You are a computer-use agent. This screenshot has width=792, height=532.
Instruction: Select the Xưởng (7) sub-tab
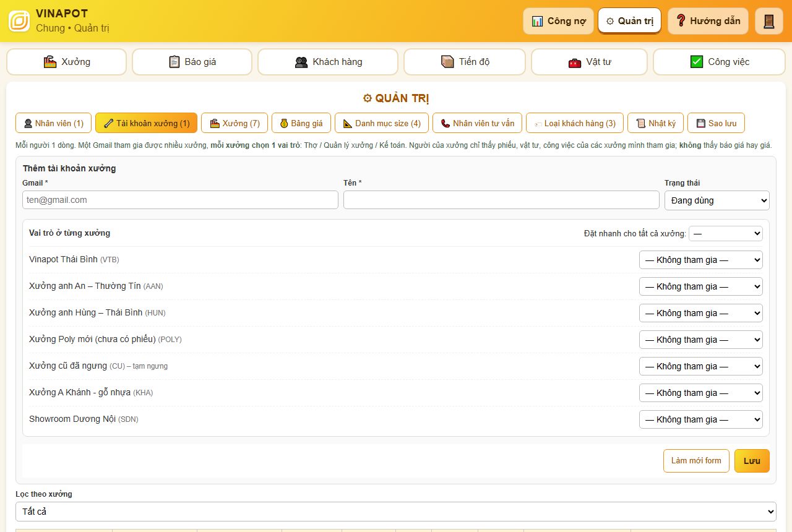235,123
